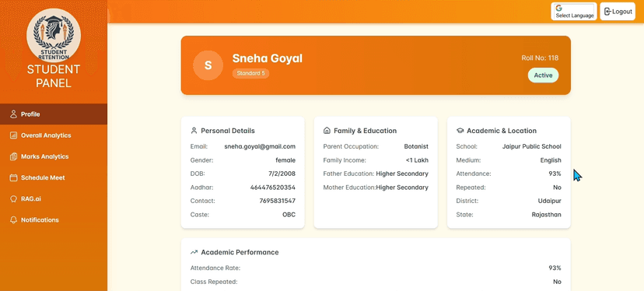Open Schedule Meet section
Viewport: 644px width, 291px height.
pyautogui.click(x=54, y=177)
